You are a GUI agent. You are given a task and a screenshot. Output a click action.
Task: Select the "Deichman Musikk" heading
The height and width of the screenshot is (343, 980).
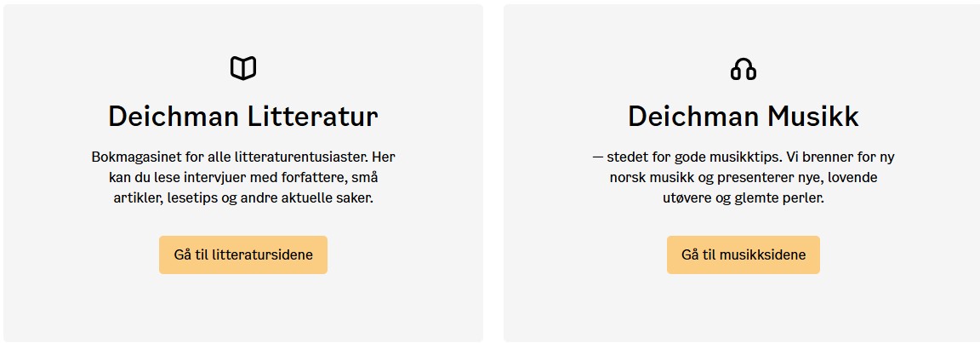pyautogui.click(x=743, y=117)
